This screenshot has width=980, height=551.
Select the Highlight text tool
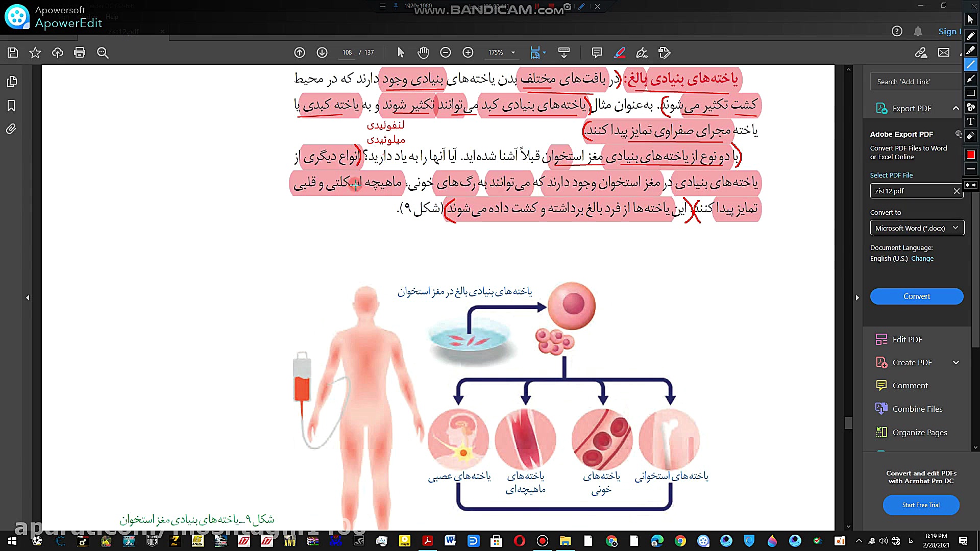[620, 53]
